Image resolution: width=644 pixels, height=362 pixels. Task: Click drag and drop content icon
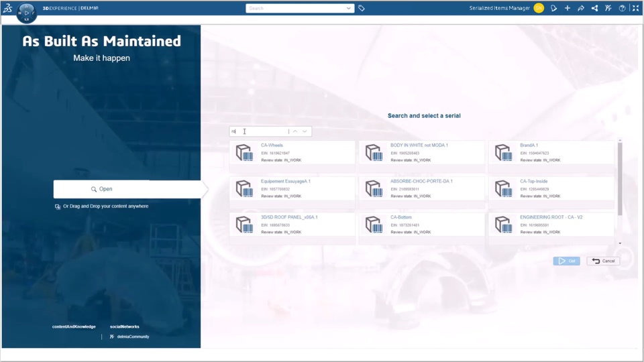(58, 206)
